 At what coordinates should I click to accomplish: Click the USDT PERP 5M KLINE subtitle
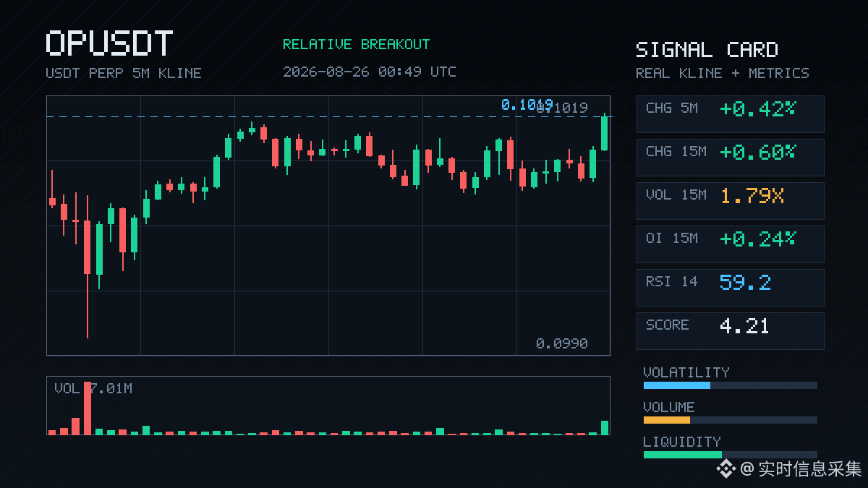(x=124, y=73)
